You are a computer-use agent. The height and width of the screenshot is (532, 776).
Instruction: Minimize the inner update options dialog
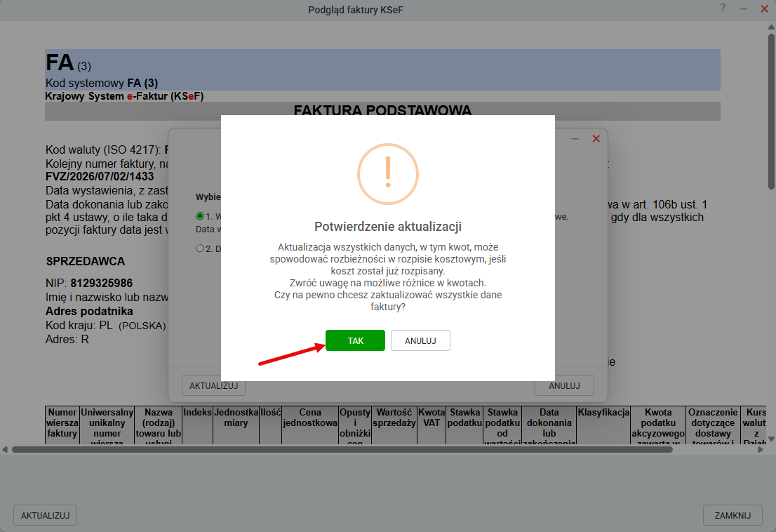pyautogui.click(x=575, y=139)
